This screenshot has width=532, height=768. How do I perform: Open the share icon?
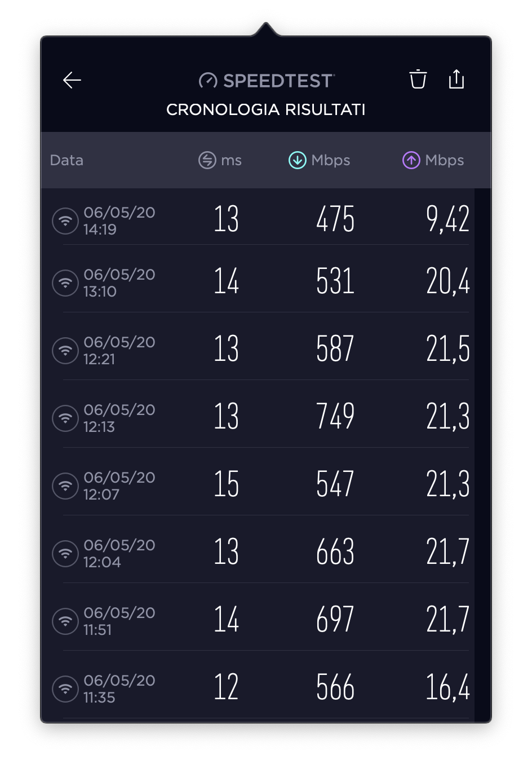coord(456,80)
